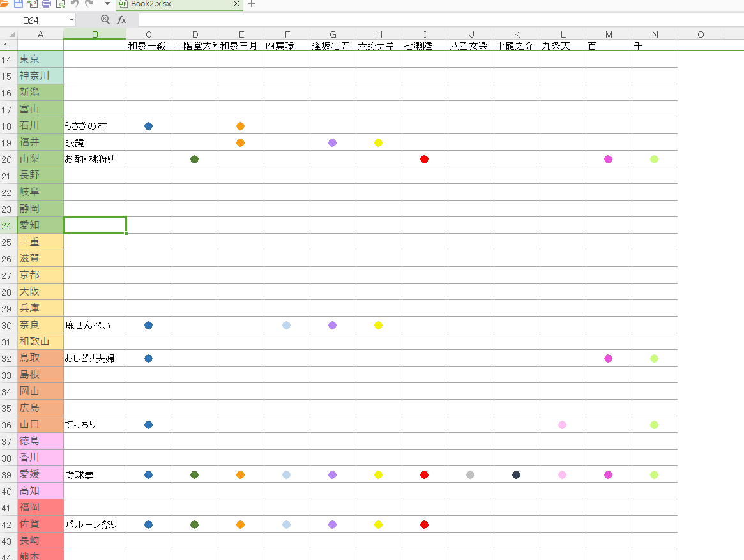The width and height of the screenshot is (744, 560).
Task: Click the 九条天 header cell
Action: 563,45
